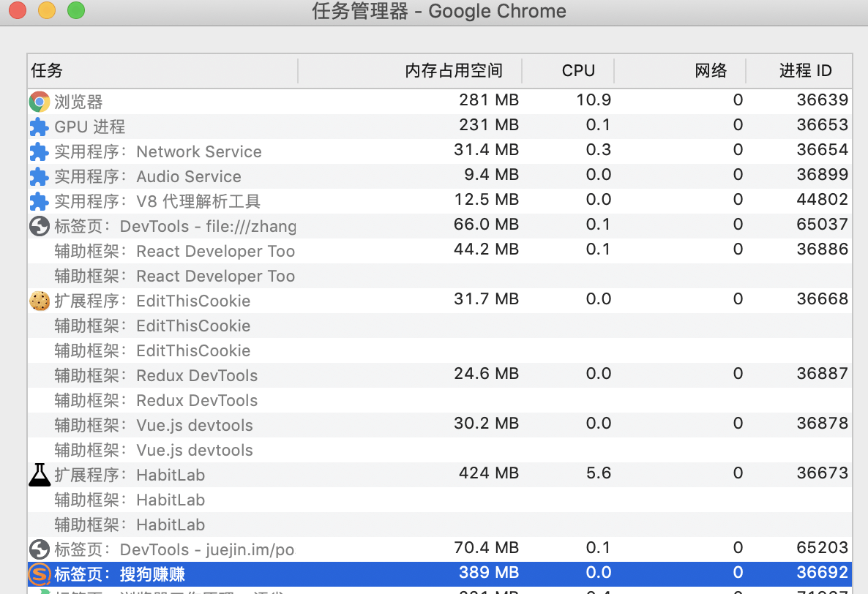Viewport: 868px width, 594px height.
Task: Select 扩展程序: EditThisCookie row
Action: [x=440, y=301]
